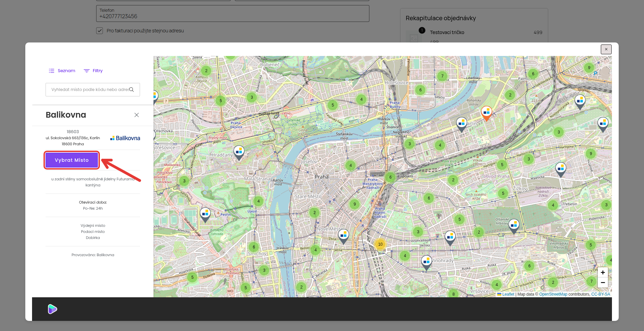Select the Balíkovna marker left of Karlín label
Image resolution: width=644 pixels, height=331 pixels.
coord(461,124)
